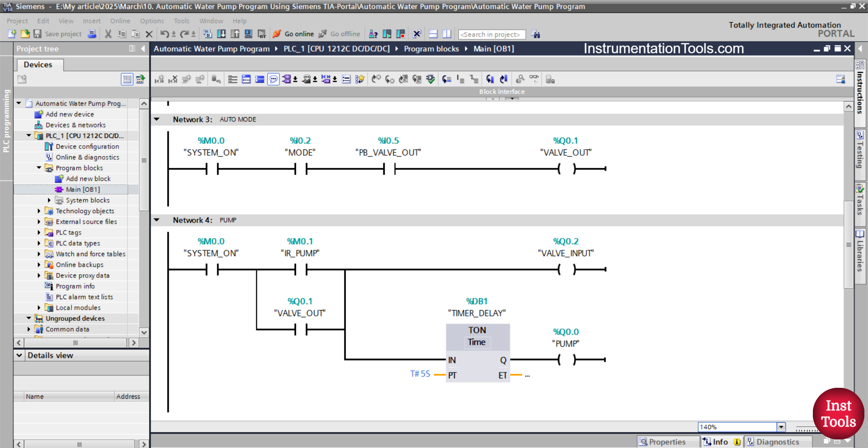Switch to the Diagnostics tab at the bottom

[x=778, y=442]
